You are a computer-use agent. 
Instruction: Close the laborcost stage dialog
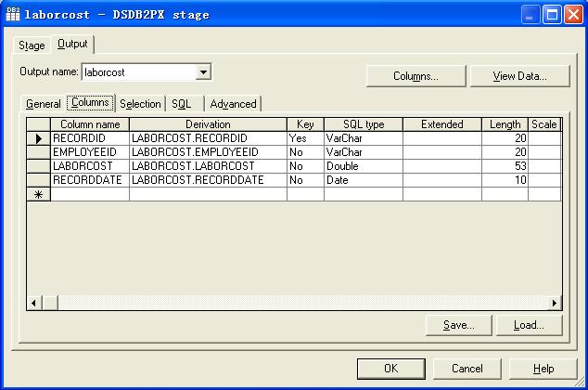574,15
